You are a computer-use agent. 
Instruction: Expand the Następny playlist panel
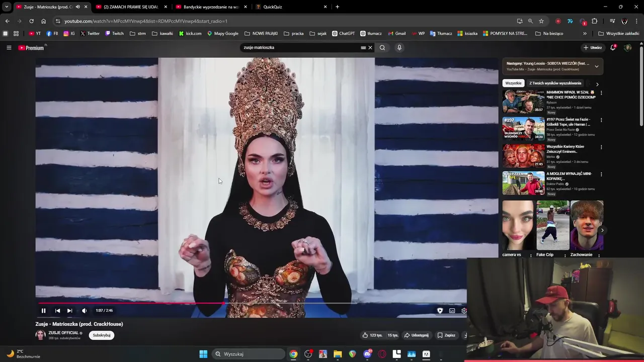pyautogui.click(x=597, y=66)
